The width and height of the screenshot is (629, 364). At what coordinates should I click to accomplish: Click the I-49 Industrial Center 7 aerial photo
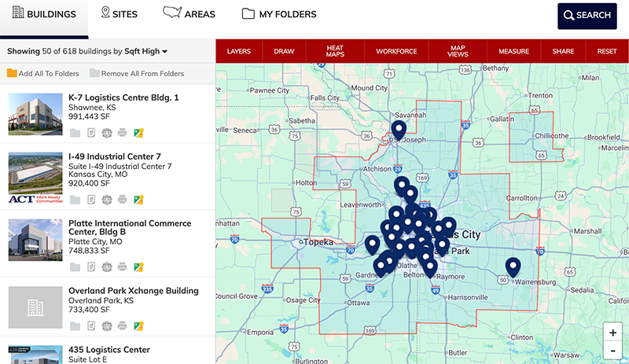35,174
